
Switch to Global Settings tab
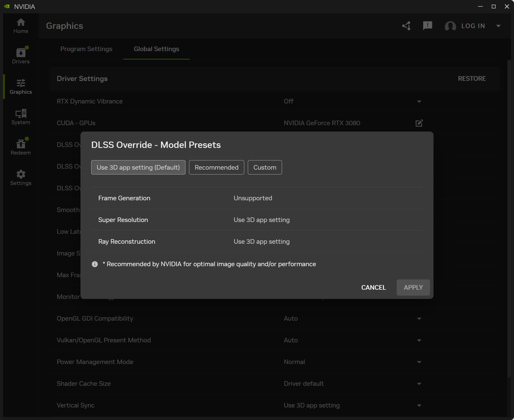[156, 49]
